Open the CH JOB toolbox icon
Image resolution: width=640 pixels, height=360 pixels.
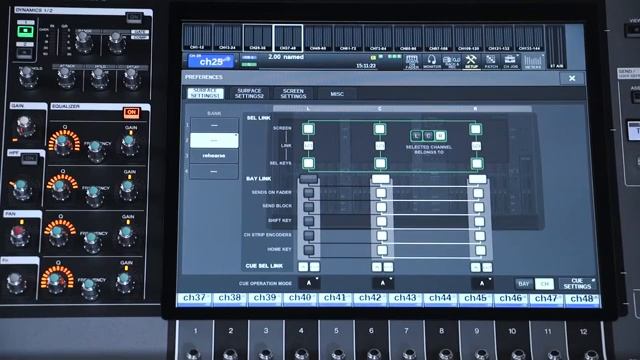point(510,62)
